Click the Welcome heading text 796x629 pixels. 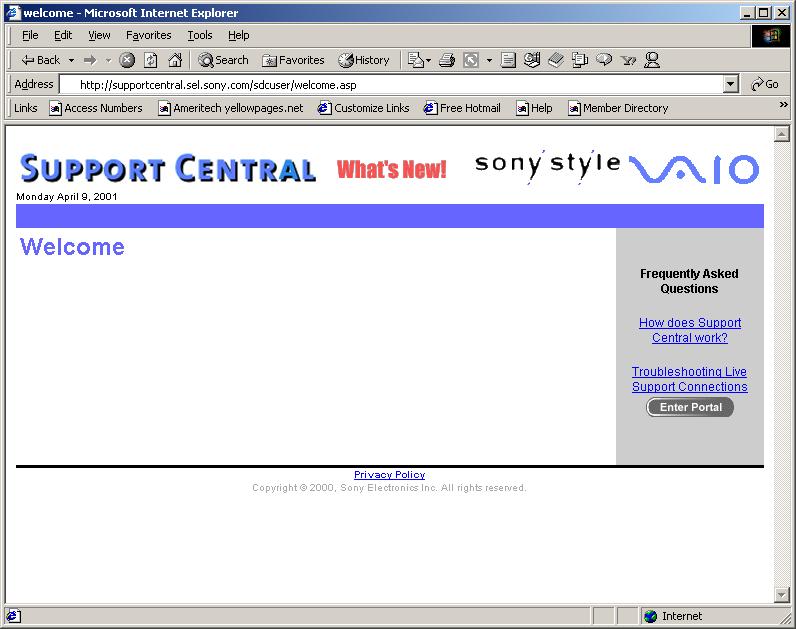[72, 247]
